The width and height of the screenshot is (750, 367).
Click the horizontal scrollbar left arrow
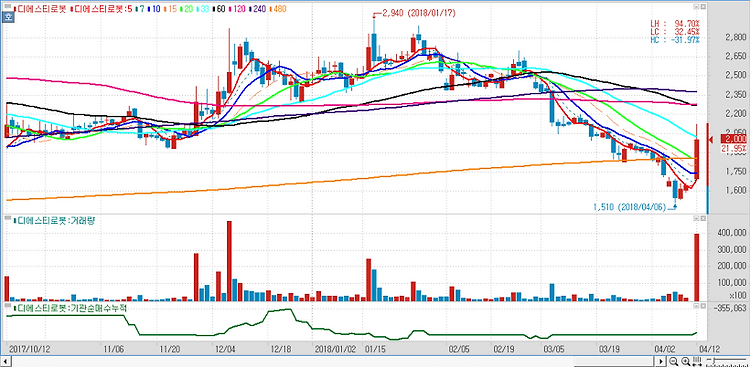(x=6, y=362)
